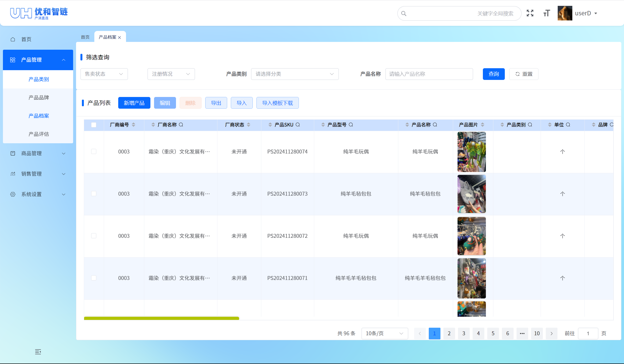
Task: Click the magnifier icon in the global search field
Action: click(404, 13)
